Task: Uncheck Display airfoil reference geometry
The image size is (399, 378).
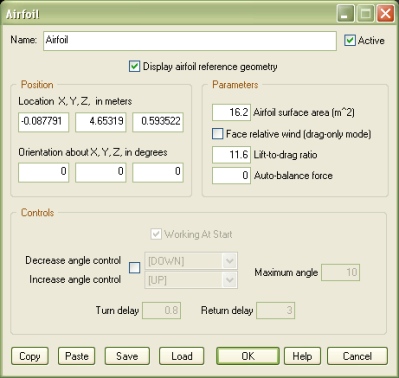Action: tap(134, 66)
